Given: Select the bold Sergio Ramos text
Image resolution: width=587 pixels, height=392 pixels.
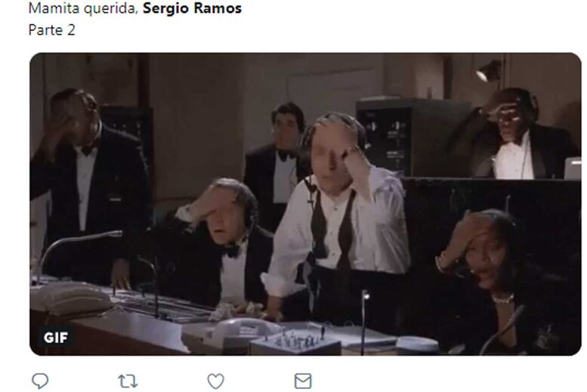Looking at the screenshot, I should 192,8.
